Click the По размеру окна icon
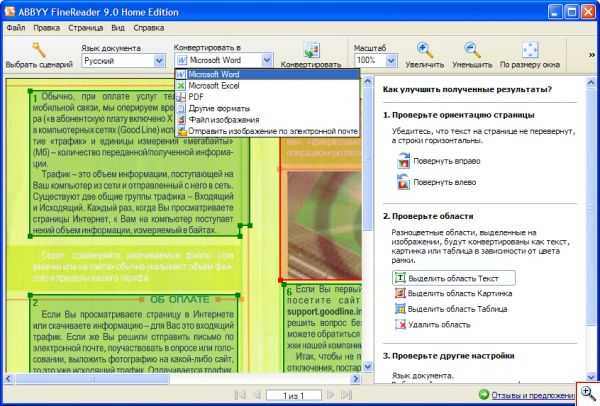 pyautogui.click(x=530, y=50)
